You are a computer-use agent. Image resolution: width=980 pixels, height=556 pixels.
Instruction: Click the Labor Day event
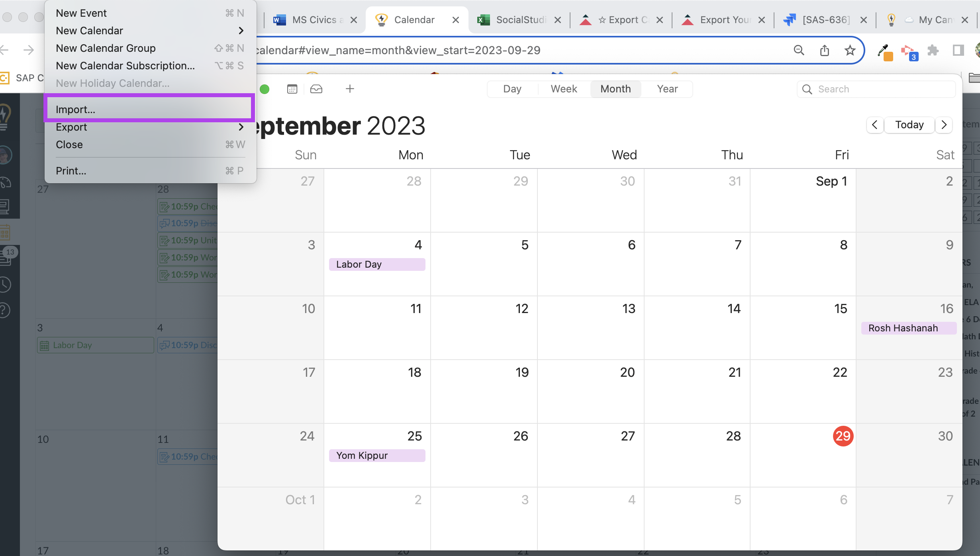(377, 263)
